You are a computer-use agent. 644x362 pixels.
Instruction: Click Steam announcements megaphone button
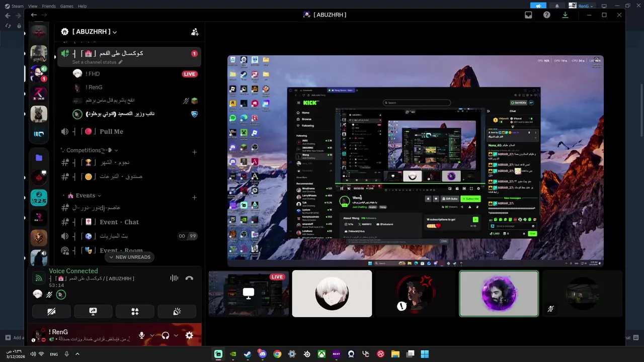tap(538, 6)
